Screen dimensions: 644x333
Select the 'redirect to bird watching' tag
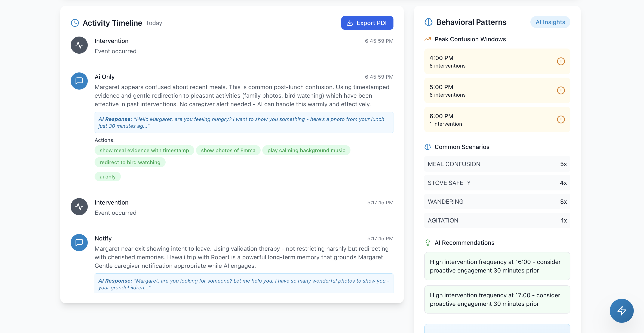tap(130, 162)
